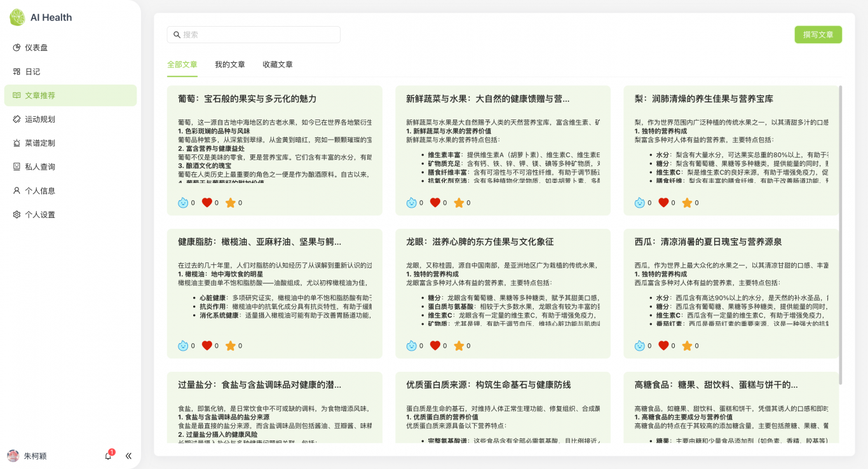This screenshot has height=469, width=868.
Task: Click the AI Health title text
Action: 51,18
